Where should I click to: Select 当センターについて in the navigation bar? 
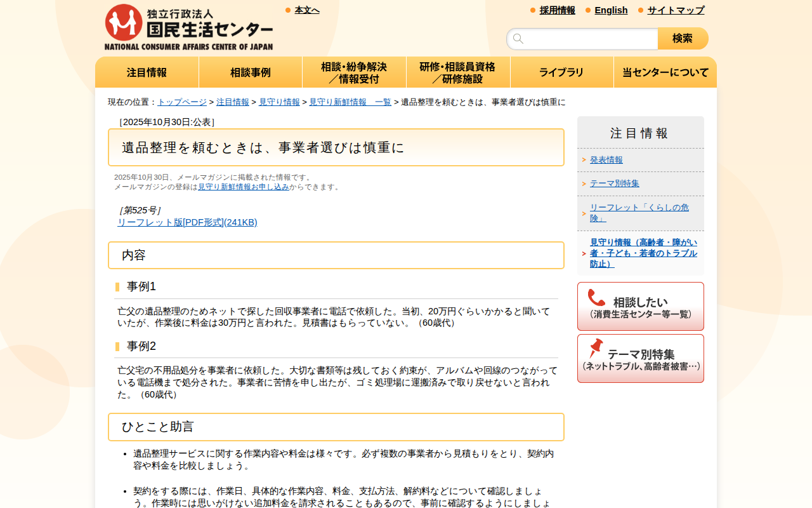pyautogui.click(x=665, y=72)
